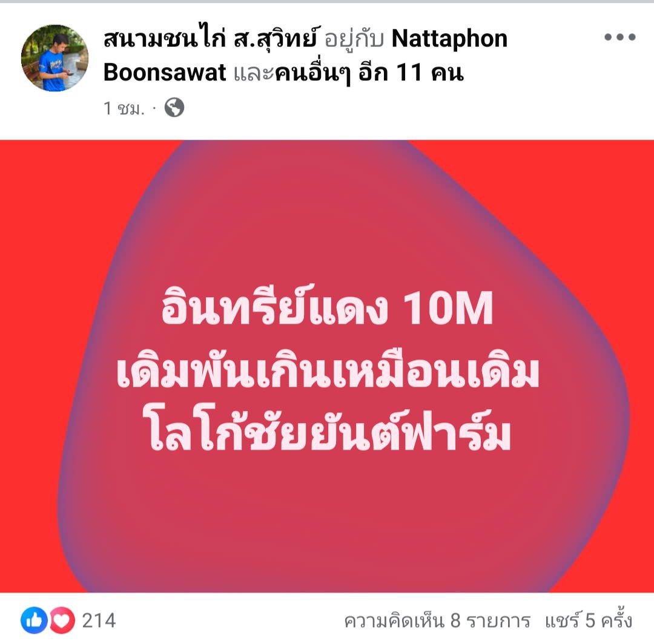The height and width of the screenshot is (644, 654).
Task: Click the globe public privacy icon
Action: coord(174,108)
